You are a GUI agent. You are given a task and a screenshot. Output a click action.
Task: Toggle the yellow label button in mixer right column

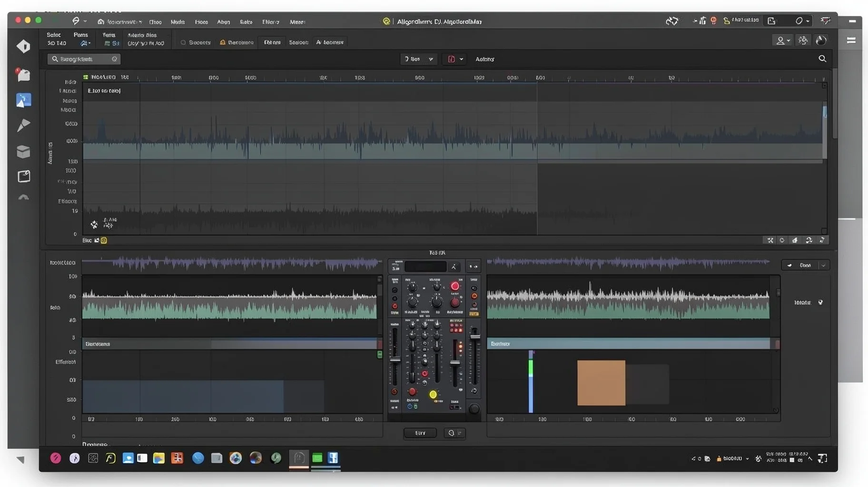point(474,314)
